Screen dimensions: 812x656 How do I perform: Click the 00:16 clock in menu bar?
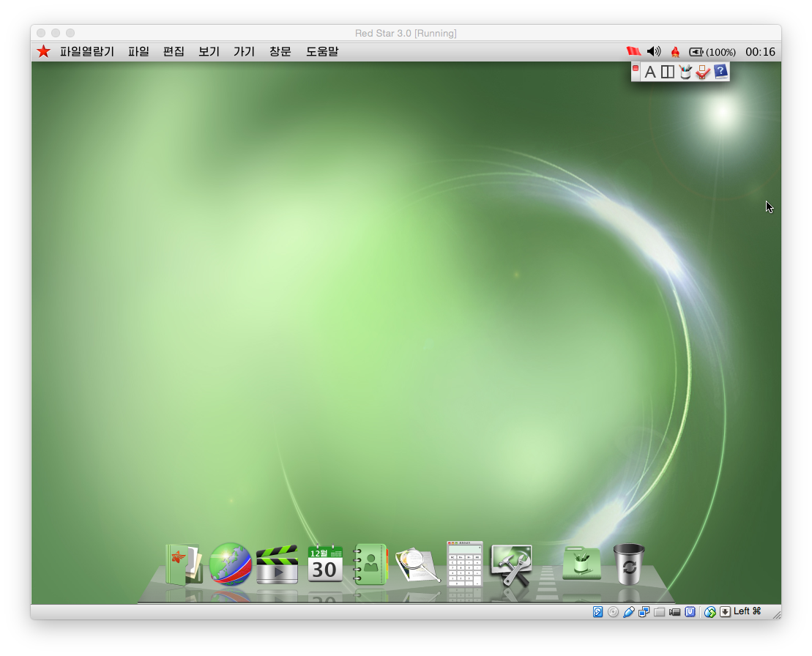point(760,52)
